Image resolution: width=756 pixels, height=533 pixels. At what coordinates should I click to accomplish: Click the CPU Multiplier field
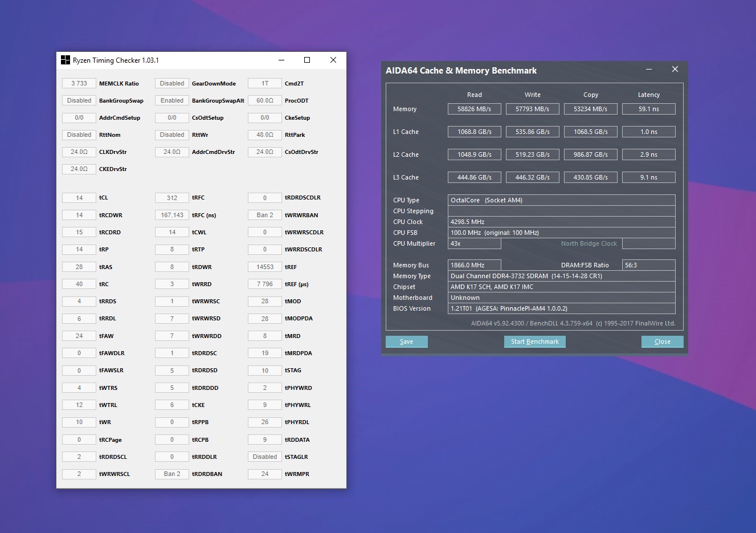[x=475, y=243]
